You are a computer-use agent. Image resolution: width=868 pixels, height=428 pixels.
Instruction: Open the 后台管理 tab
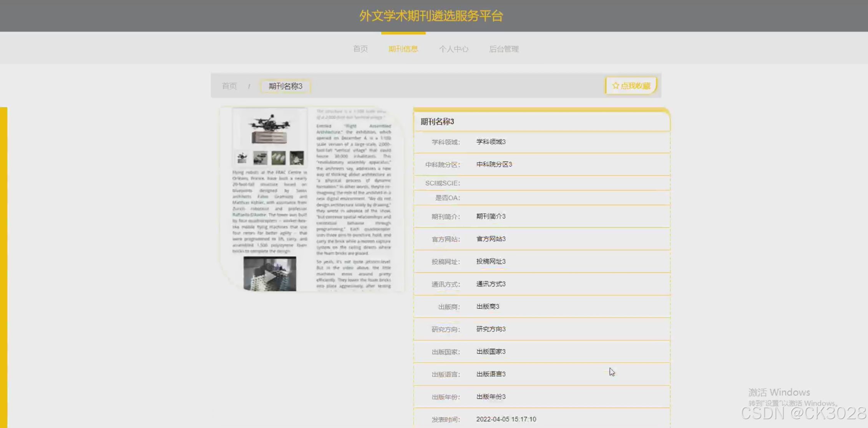click(504, 49)
